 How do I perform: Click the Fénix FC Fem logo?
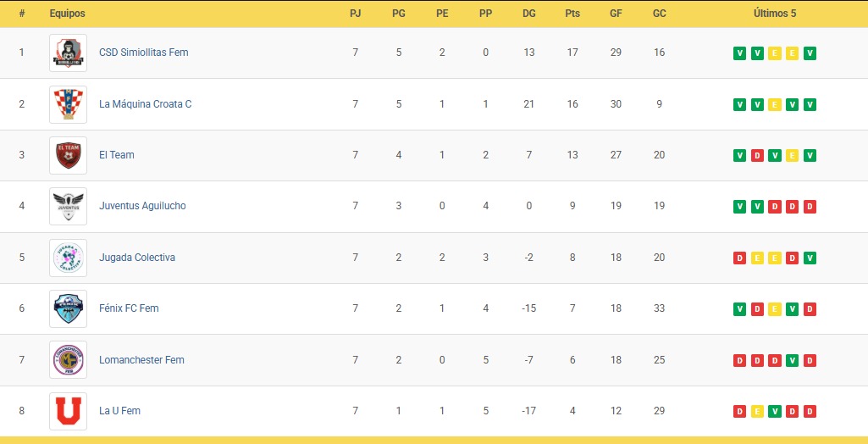(x=68, y=308)
